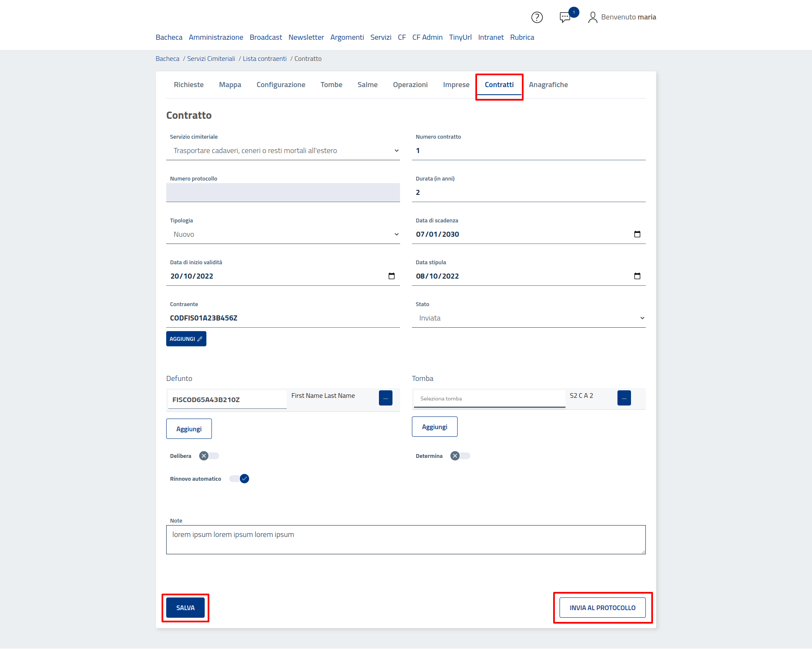This screenshot has height=649, width=812.
Task: Open Amministrazione in top navigation
Action: [x=216, y=37]
